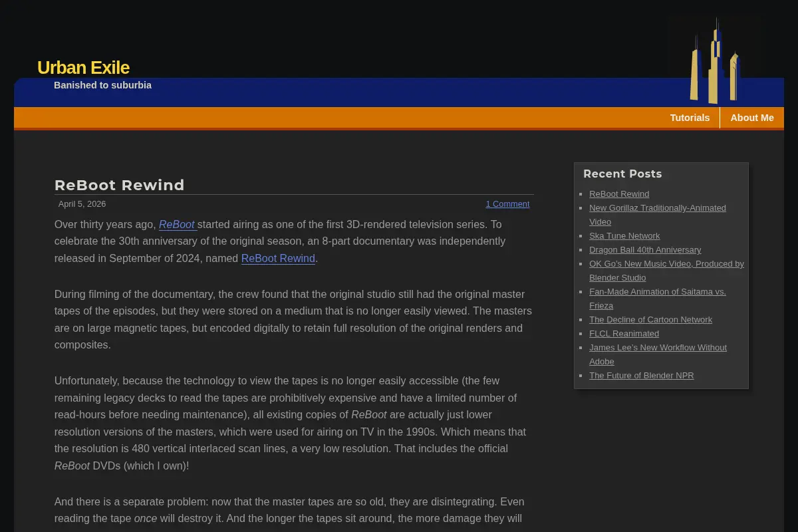The width and height of the screenshot is (798, 532).
Task: Open Ska Tune Network post
Action: [x=624, y=236]
